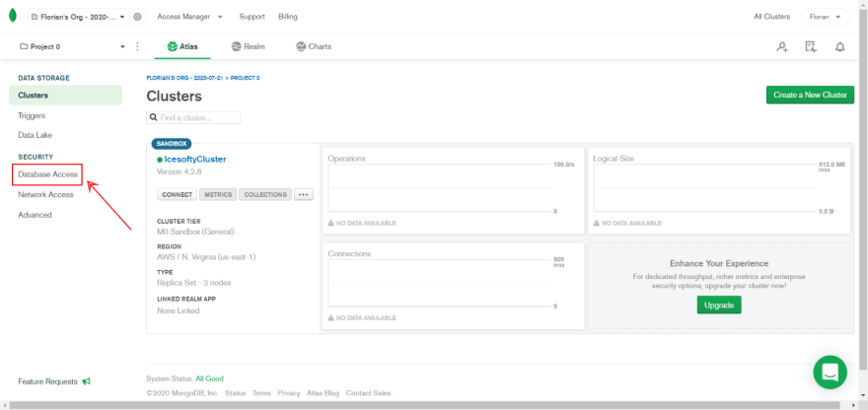Click the COLLECTIONS button
Screen dimensions: 868x410
click(265, 195)
